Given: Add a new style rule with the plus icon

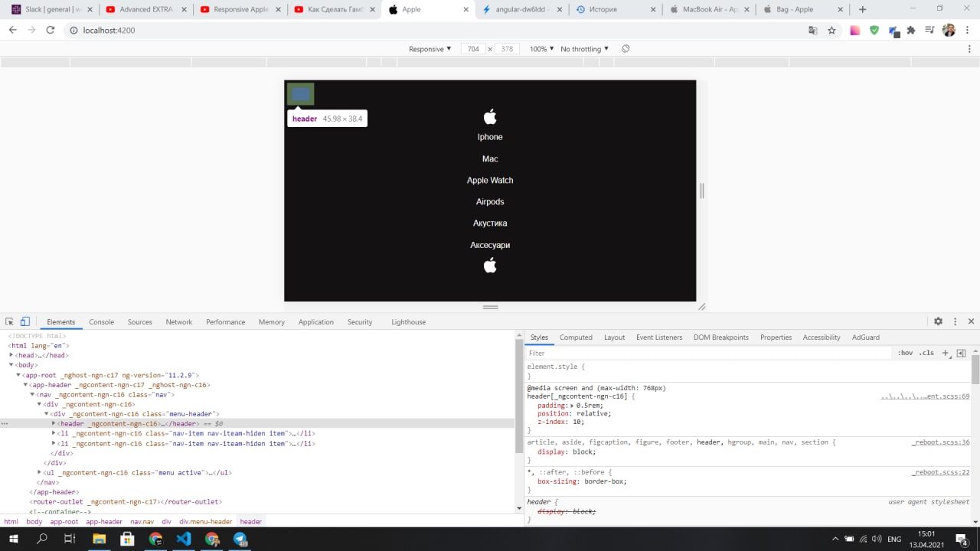Looking at the screenshot, I should (946, 353).
